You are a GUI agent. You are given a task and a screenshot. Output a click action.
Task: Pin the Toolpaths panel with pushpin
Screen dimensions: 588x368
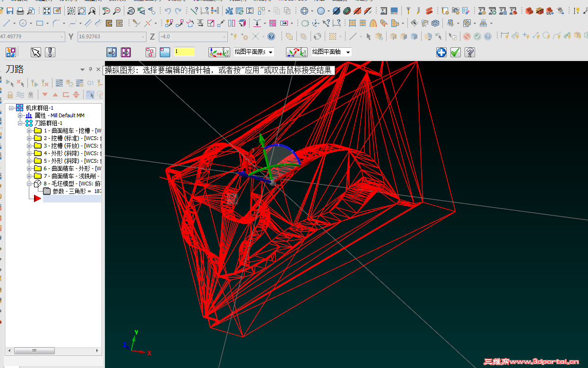tap(91, 70)
